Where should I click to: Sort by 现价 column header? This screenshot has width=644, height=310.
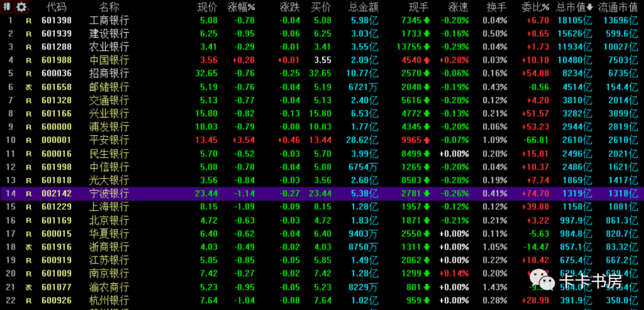coord(208,7)
